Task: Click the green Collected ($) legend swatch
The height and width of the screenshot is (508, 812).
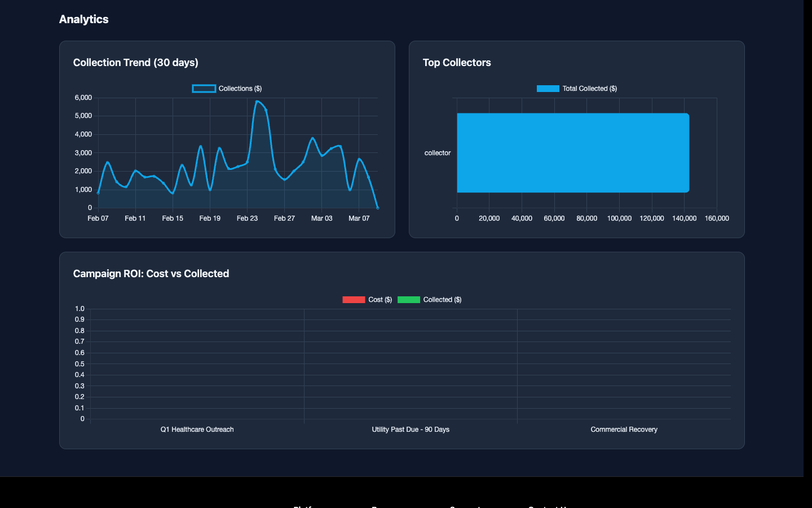Action: pyautogui.click(x=409, y=300)
